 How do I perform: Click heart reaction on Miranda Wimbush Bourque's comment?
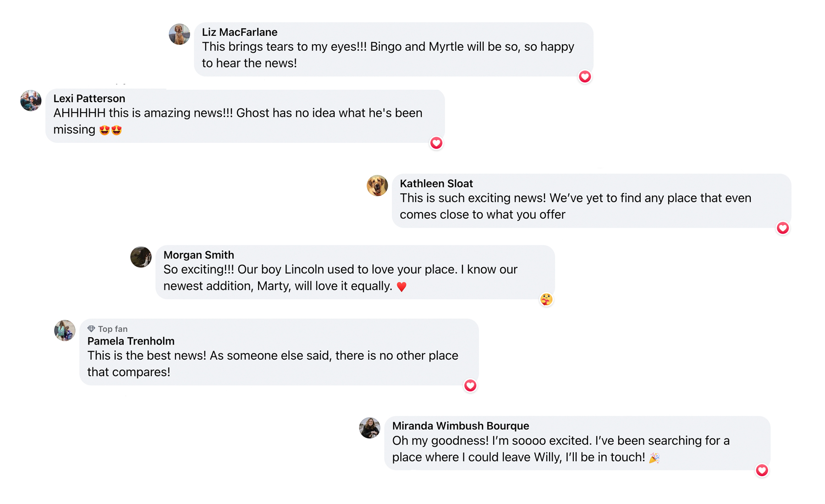click(x=761, y=470)
